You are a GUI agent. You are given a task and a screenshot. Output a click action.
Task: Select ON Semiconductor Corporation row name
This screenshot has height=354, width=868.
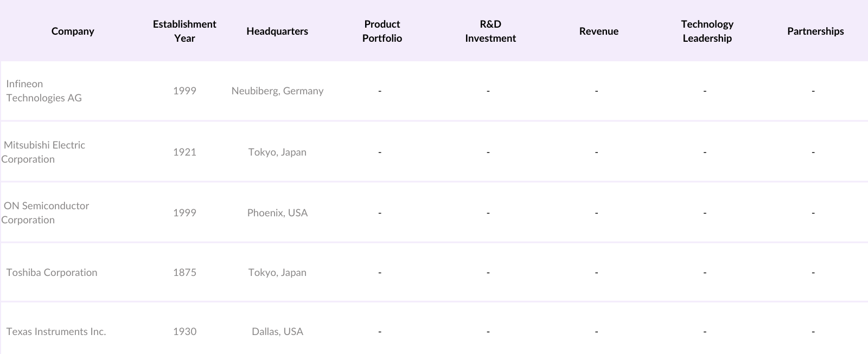point(45,213)
